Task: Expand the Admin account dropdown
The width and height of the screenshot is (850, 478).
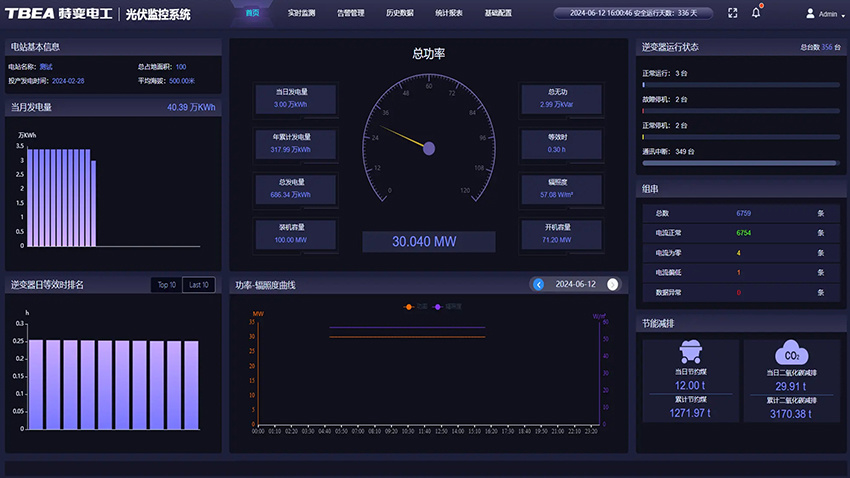Action: tap(842, 15)
